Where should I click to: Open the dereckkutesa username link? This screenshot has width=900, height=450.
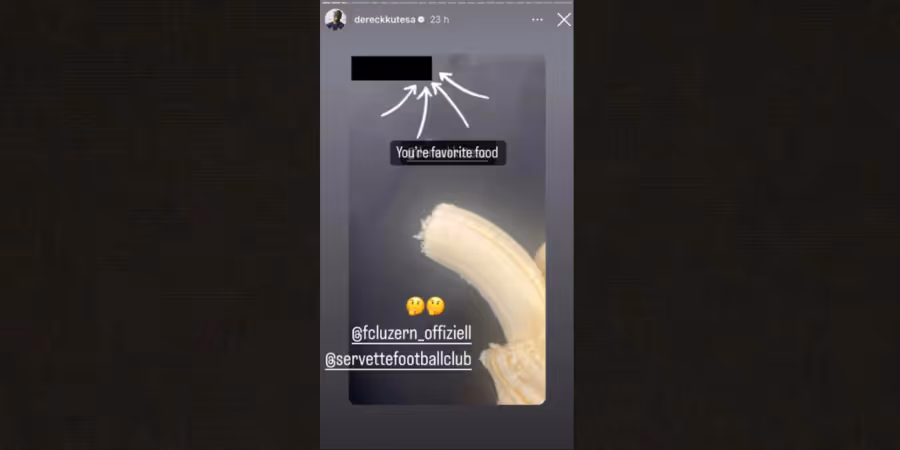tap(384, 20)
